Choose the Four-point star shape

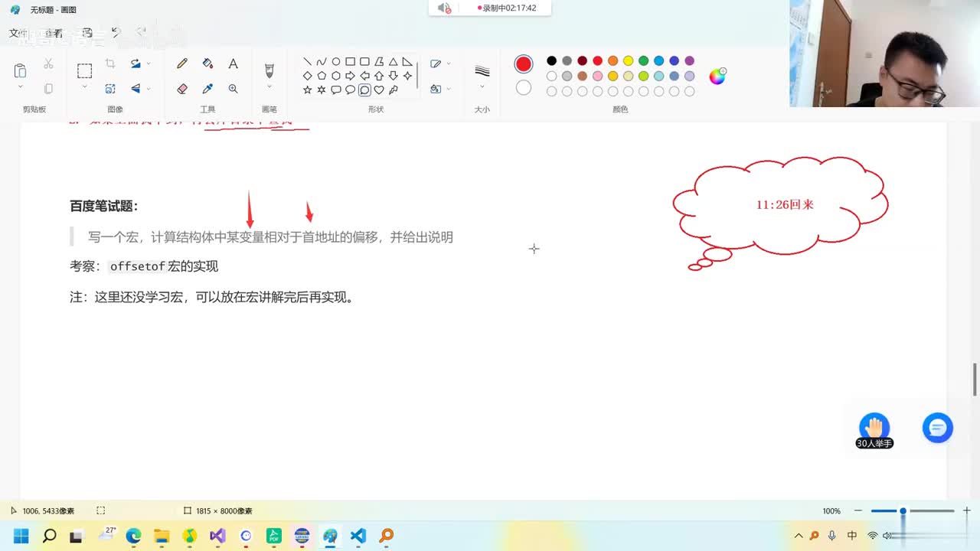pyautogui.click(x=407, y=76)
